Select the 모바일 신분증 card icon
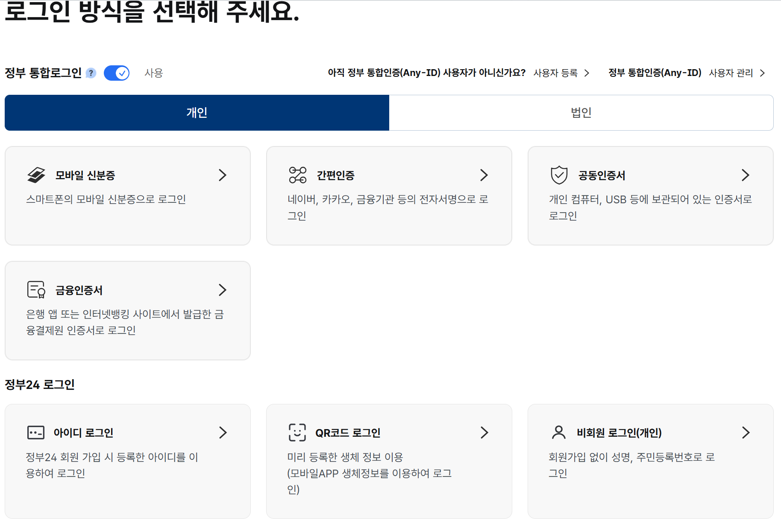The width and height of the screenshot is (781, 532). [x=36, y=175]
